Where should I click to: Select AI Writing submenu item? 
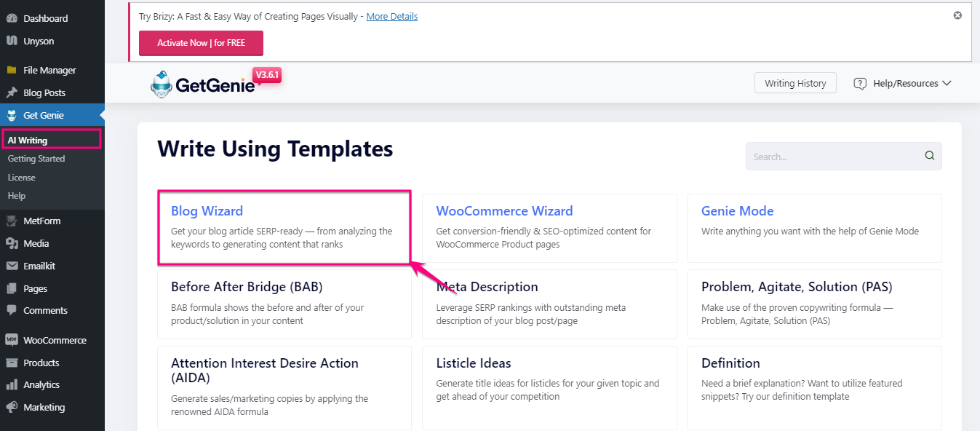[28, 141]
